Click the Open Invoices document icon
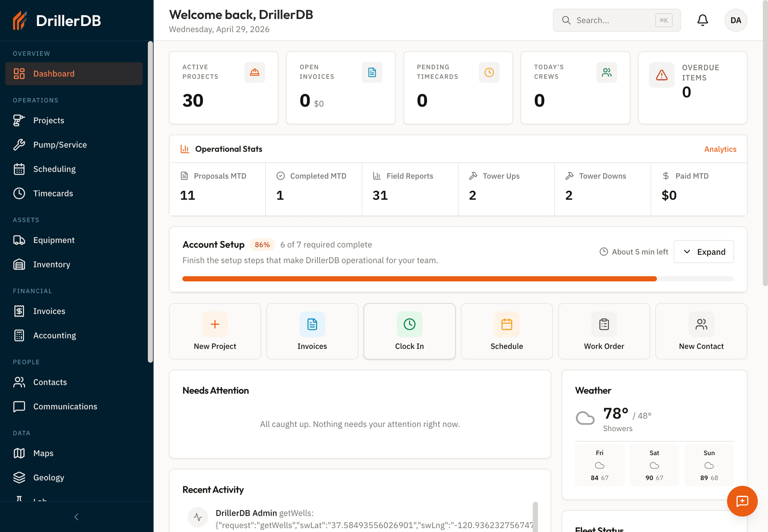768x532 pixels. (x=372, y=72)
